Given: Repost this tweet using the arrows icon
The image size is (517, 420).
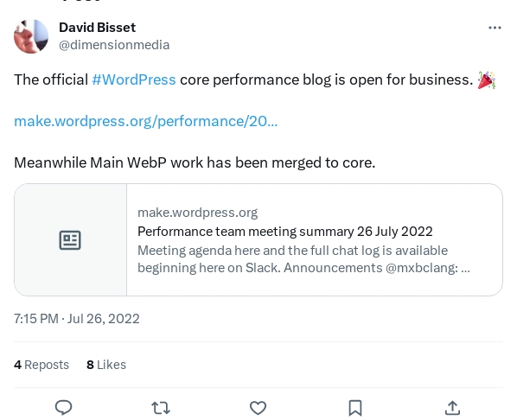Looking at the screenshot, I should (161, 408).
